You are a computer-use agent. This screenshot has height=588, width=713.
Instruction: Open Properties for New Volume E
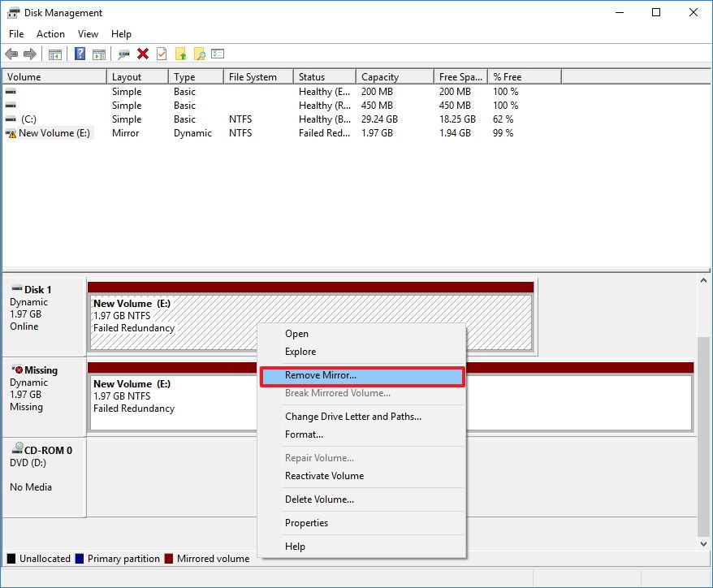pos(307,523)
